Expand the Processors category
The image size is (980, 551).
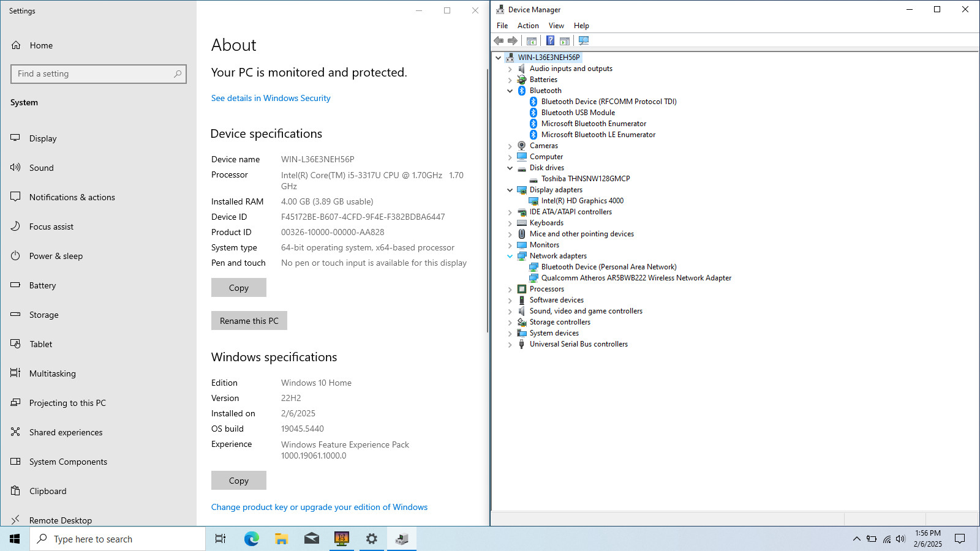click(510, 289)
